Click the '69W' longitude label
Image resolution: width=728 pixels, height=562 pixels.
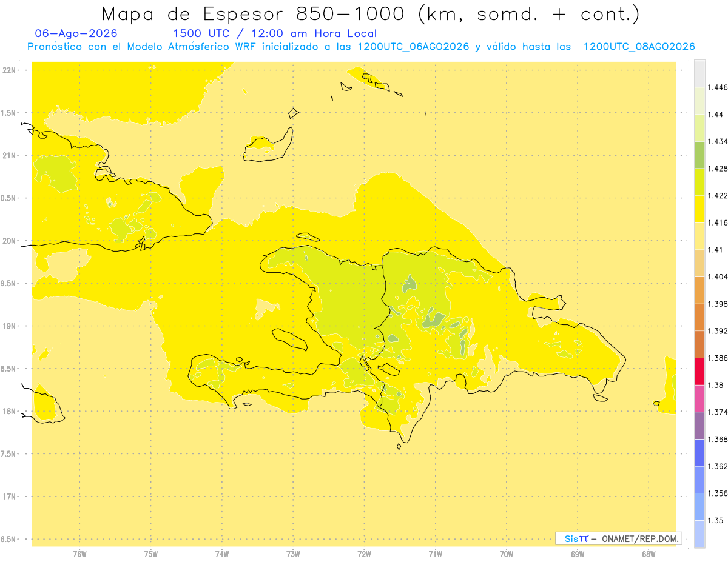pyautogui.click(x=578, y=554)
